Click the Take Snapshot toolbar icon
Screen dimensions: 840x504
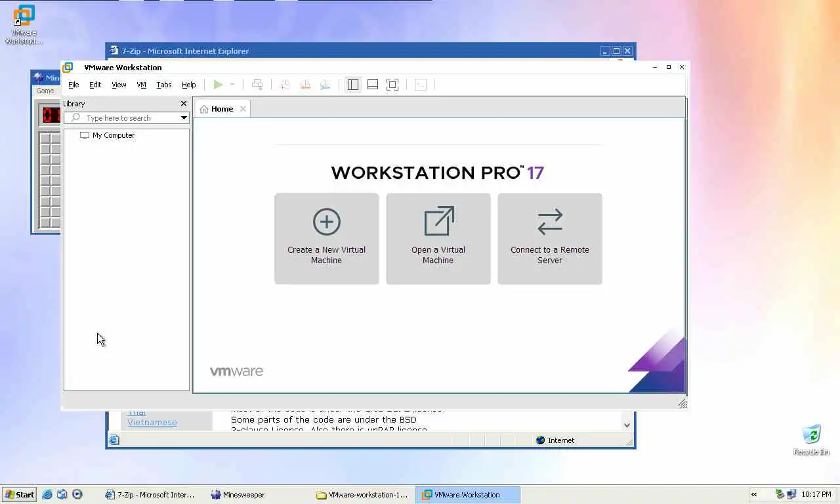[x=285, y=85]
